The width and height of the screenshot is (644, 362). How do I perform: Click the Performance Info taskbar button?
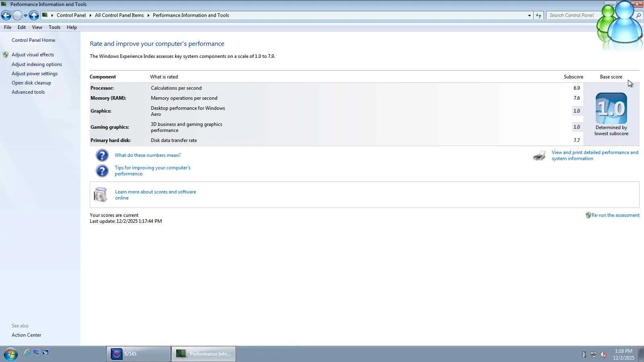(x=204, y=354)
